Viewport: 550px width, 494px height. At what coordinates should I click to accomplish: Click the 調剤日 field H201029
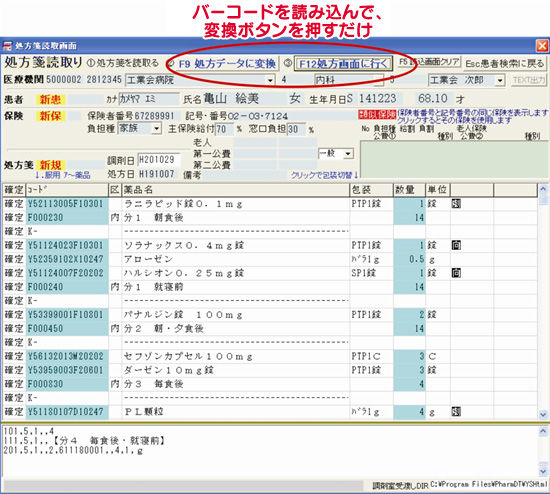point(159,160)
